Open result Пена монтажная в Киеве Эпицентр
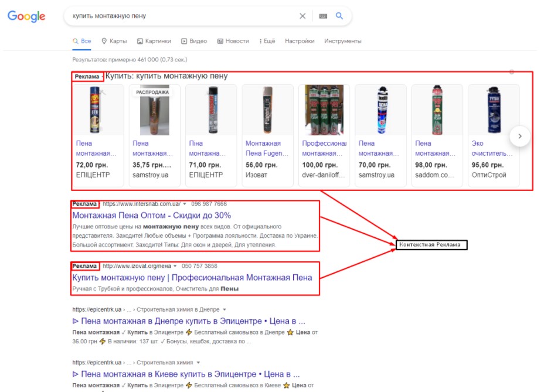Screen dimensions: 544x392 pos(186,374)
